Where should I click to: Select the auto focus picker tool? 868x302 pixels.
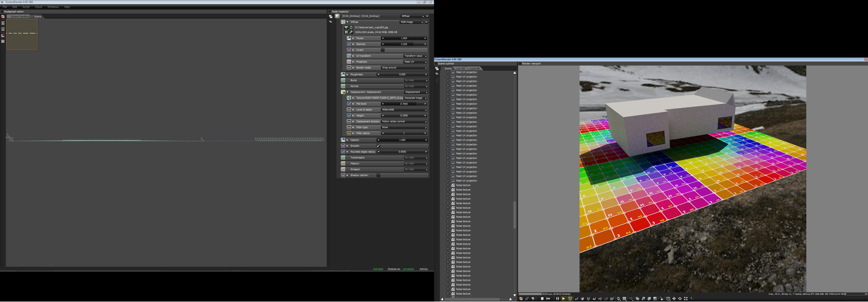tap(577, 299)
